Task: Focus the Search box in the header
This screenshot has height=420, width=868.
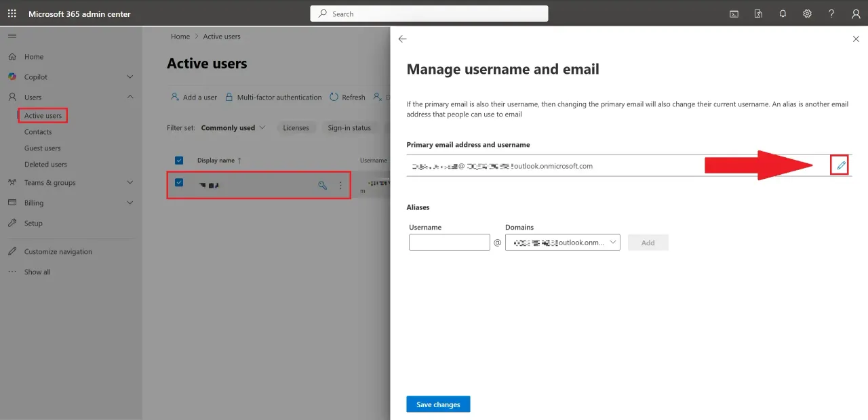Action: pos(429,14)
